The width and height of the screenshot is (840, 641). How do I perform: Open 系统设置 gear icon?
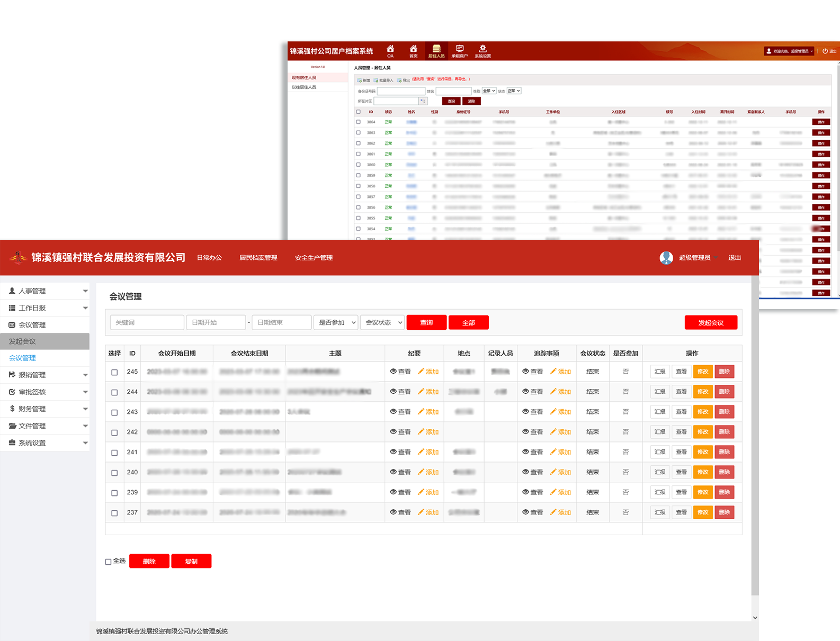482,49
